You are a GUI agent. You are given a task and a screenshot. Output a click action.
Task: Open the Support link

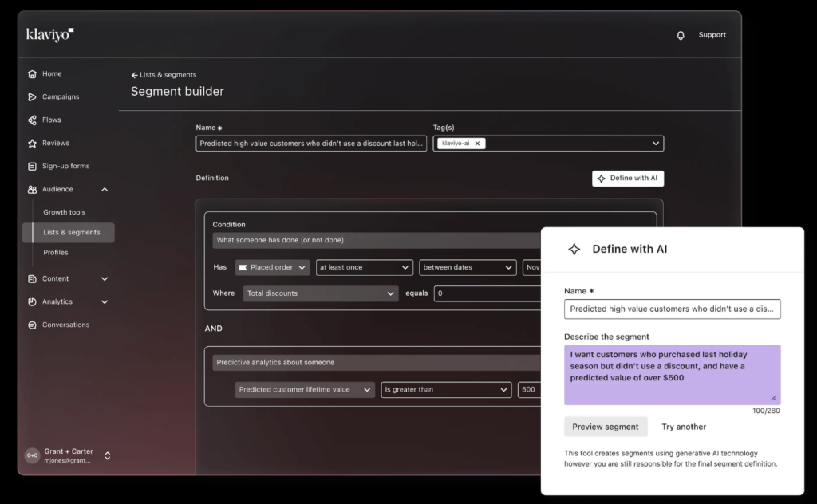[x=712, y=35]
